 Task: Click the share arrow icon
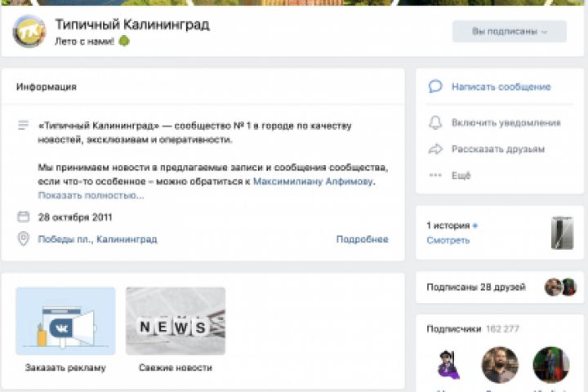pyautogui.click(x=435, y=149)
